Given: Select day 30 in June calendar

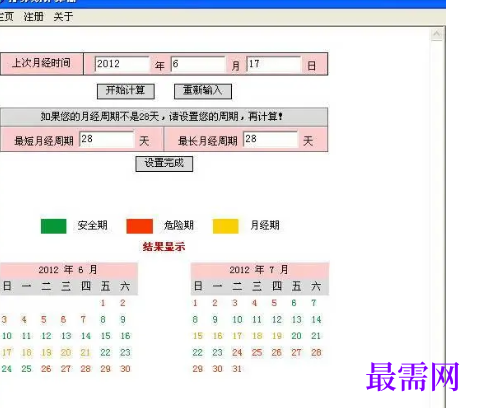Looking at the screenshot, I should click(125, 369).
